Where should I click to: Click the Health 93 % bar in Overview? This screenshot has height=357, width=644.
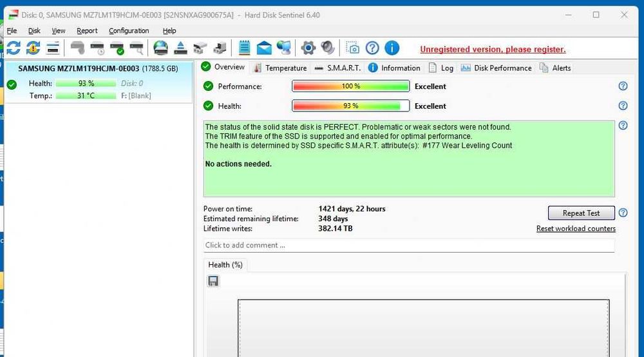[x=351, y=106]
